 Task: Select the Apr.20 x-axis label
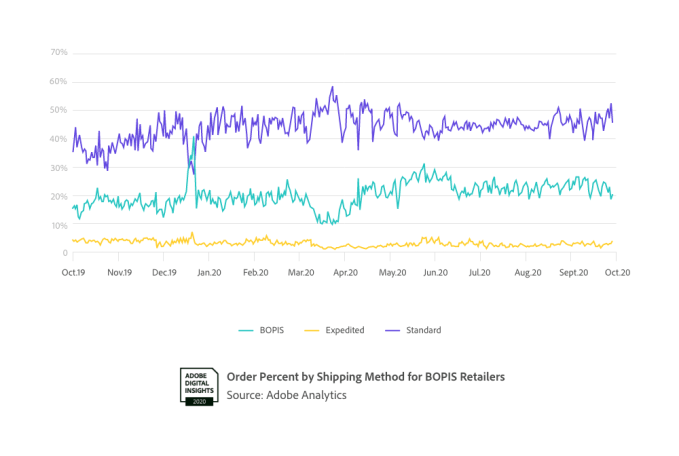pyautogui.click(x=346, y=272)
